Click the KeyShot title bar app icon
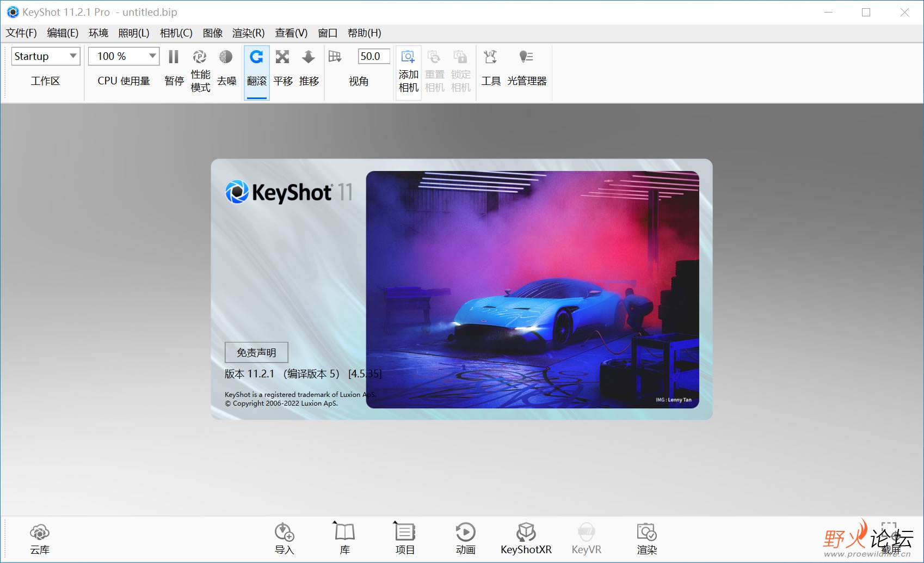This screenshot has width=924, height=563. (13, 12)
